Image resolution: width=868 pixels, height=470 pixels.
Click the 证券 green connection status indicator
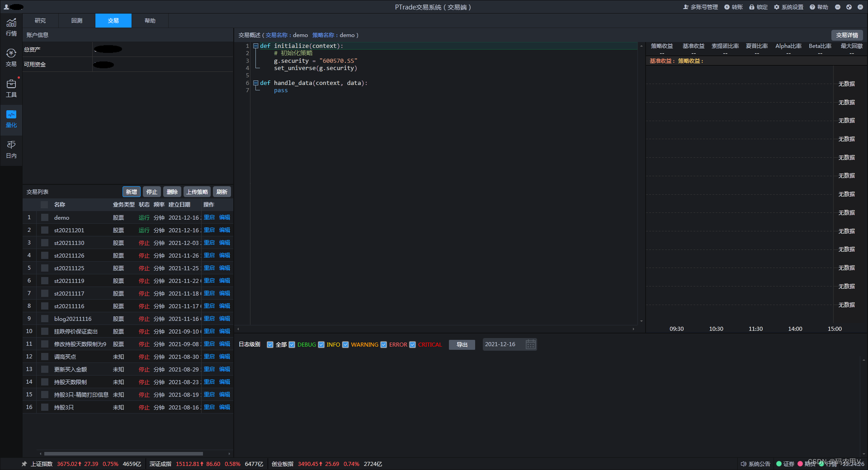pos(779,464)
